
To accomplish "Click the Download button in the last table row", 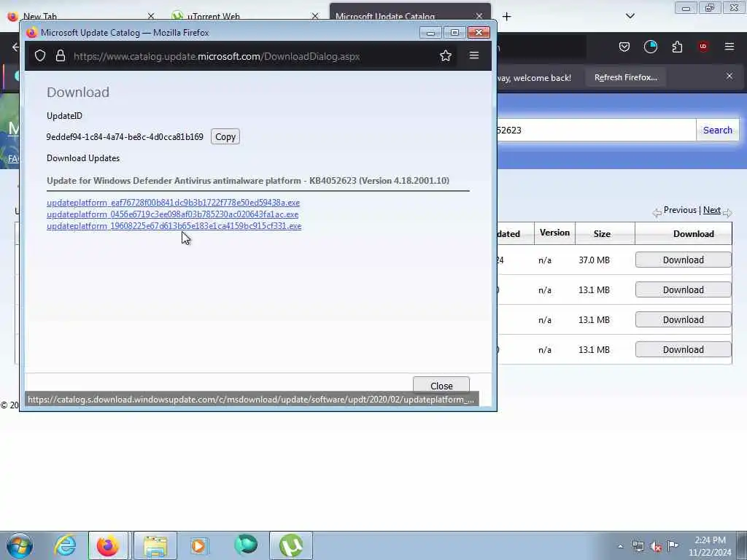I will click(683, 349).
